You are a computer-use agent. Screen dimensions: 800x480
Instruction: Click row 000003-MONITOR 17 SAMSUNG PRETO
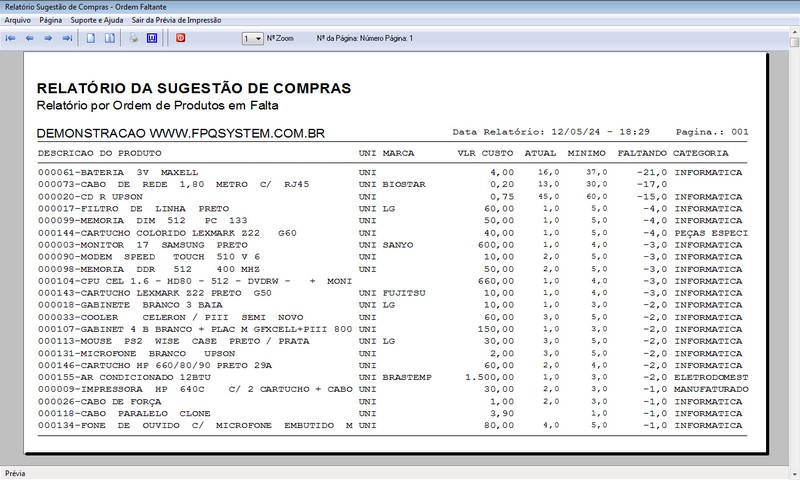pyautogui.click(x=392, y=245)
